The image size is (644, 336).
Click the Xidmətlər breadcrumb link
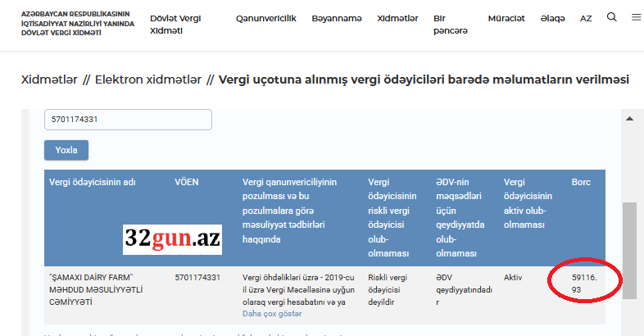[x=49, y=79]
